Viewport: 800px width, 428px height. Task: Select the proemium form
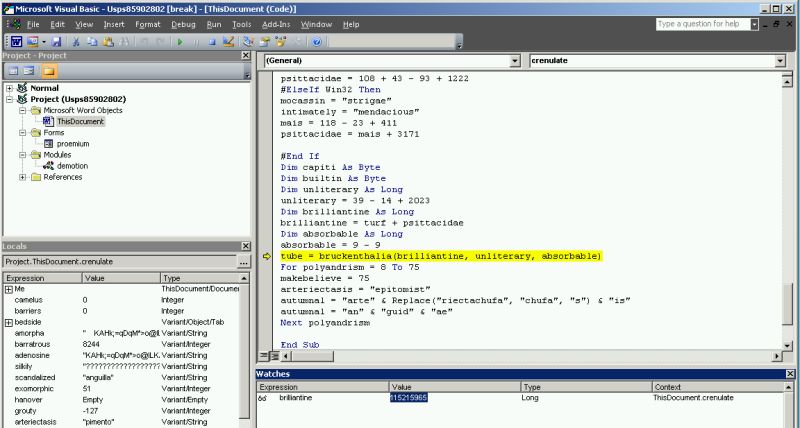pyautogui.click(x=73, y=144)
